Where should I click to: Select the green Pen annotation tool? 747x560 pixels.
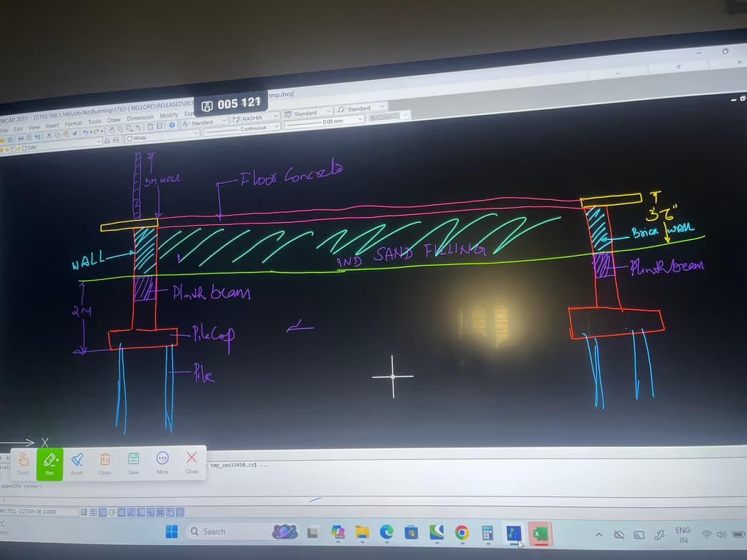pyautogui.click(x=49, y=463)
